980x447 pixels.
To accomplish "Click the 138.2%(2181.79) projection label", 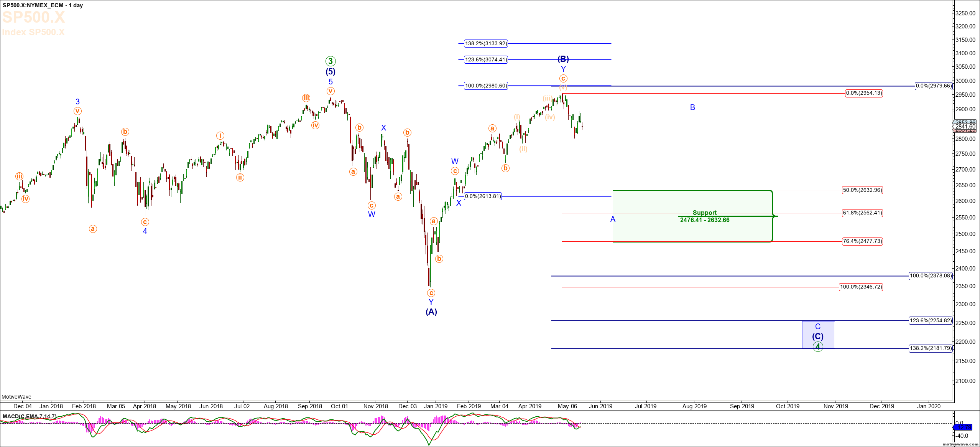I will coord(931,348).
